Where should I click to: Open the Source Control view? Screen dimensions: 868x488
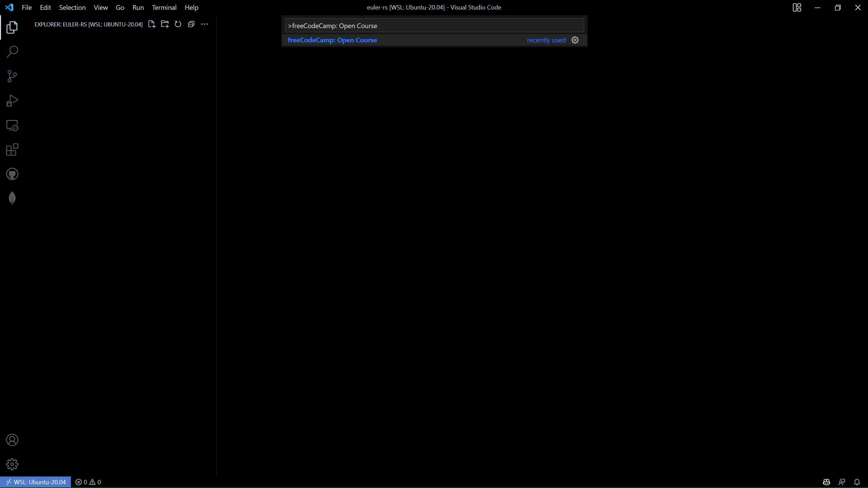point(12,76)
